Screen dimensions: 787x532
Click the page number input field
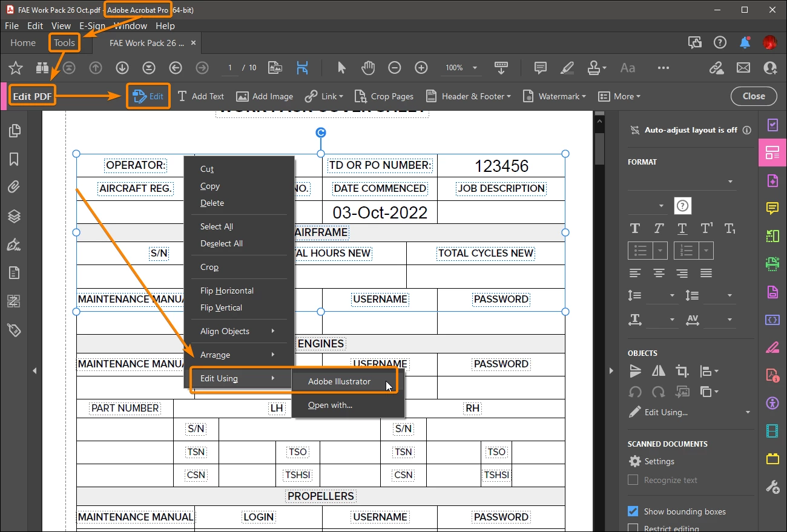(x=229, y=68)
